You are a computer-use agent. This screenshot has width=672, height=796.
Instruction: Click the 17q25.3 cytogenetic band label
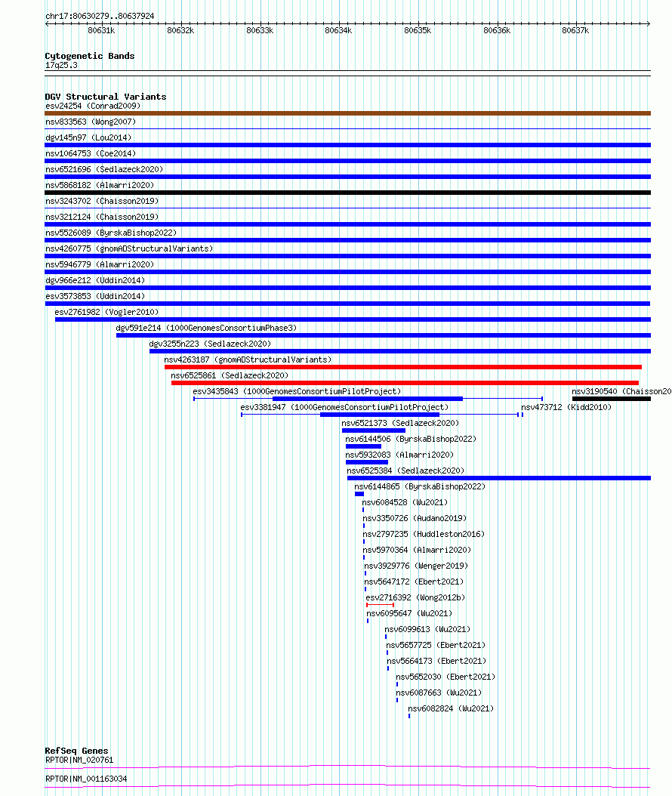coord(61,65)
